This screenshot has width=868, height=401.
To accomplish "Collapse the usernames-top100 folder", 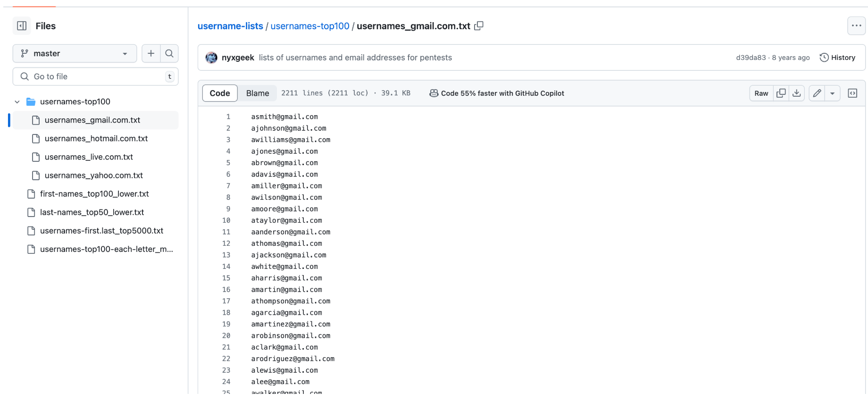I will click(x=17, y=102).
